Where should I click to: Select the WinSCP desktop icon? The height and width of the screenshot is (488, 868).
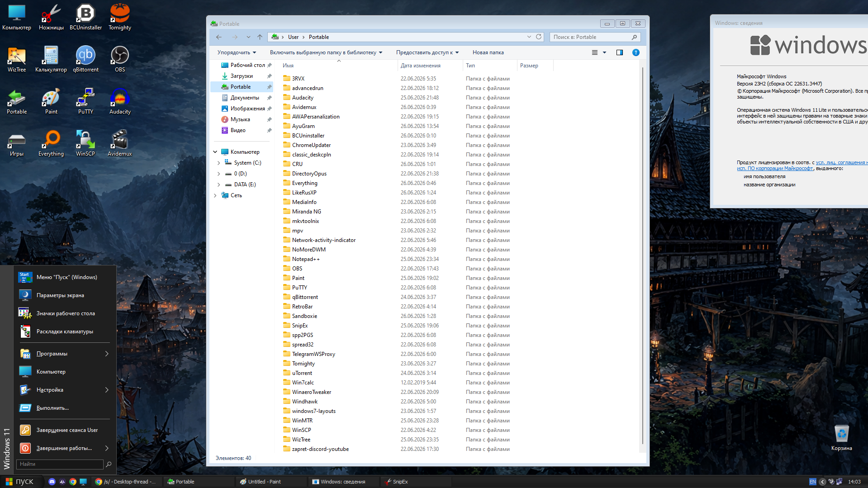click(x=85, y=143)
